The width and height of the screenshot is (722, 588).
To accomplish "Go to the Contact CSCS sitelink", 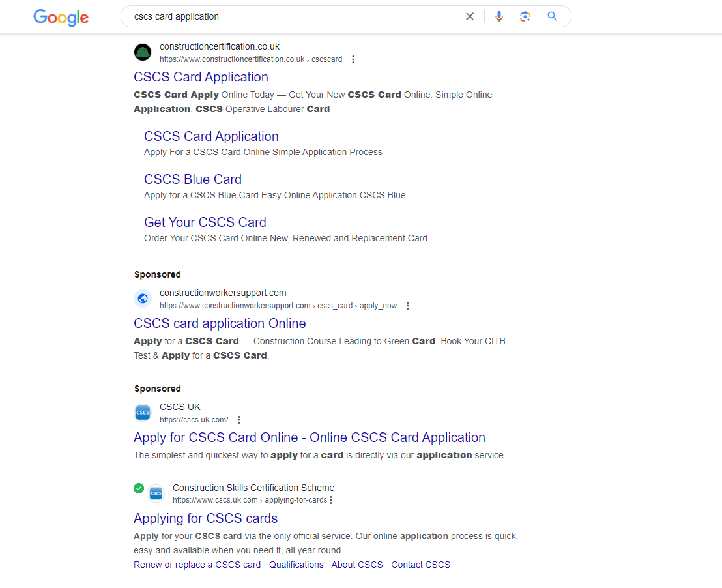I will click(x=420, y=565).
